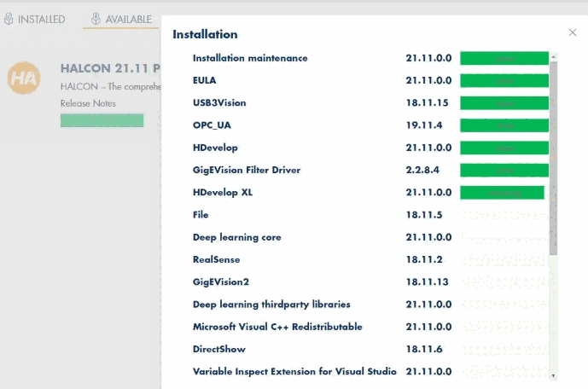This screenshot has height=389, width=588.
Task: Select the 'GigEVision Filter Driver' entry
Action: point(247,170)
